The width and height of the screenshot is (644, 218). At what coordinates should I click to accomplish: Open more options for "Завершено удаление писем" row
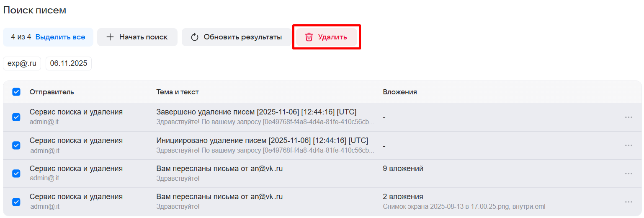628,117
